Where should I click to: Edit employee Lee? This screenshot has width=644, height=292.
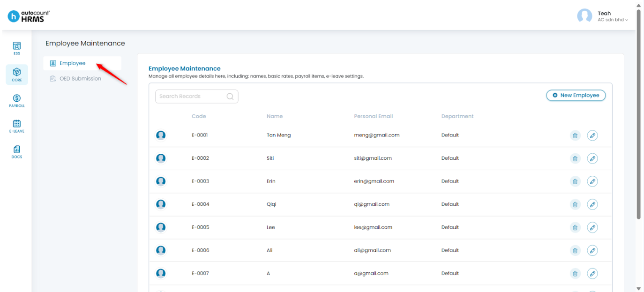tap(592, 227)
